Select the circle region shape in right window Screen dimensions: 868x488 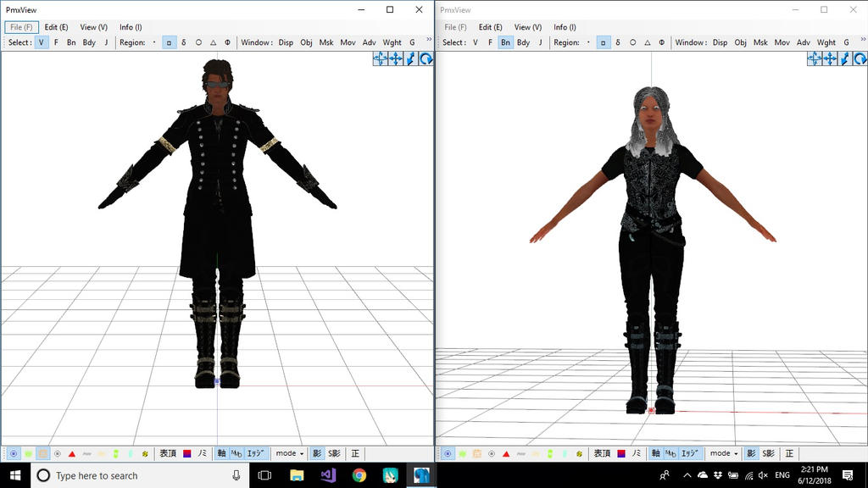(x=632, y=42)
